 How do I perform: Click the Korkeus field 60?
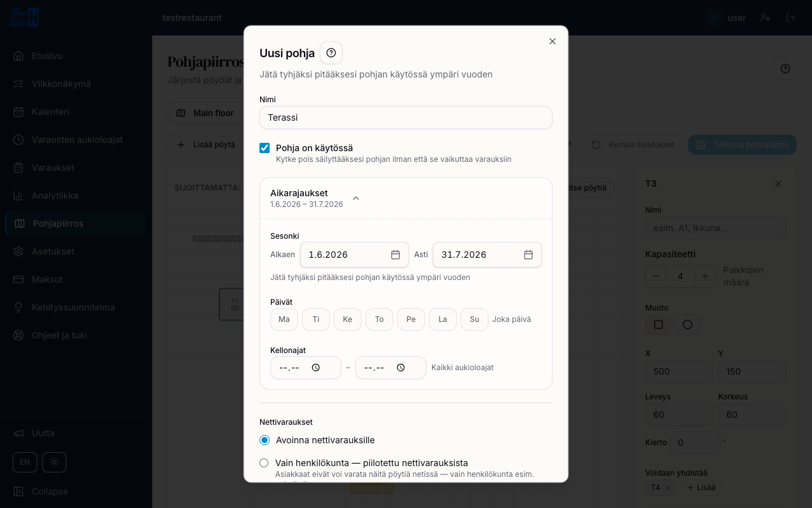coord(752,415)
